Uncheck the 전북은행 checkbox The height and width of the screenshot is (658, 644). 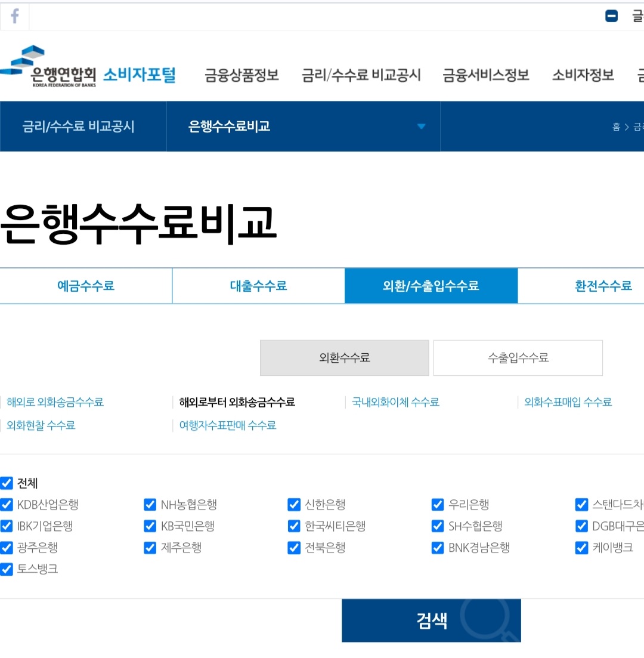[294, 548]
